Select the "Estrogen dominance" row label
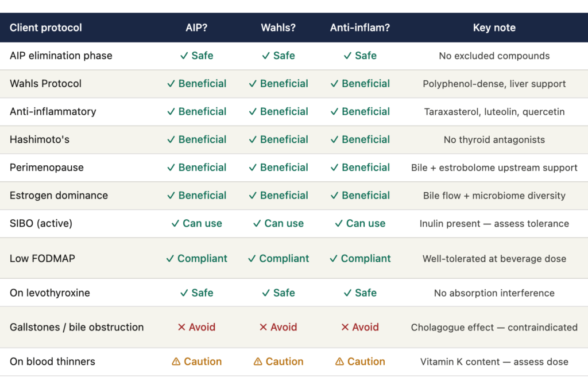This screenshot has height=389, width=588. [x=59, y=195]
